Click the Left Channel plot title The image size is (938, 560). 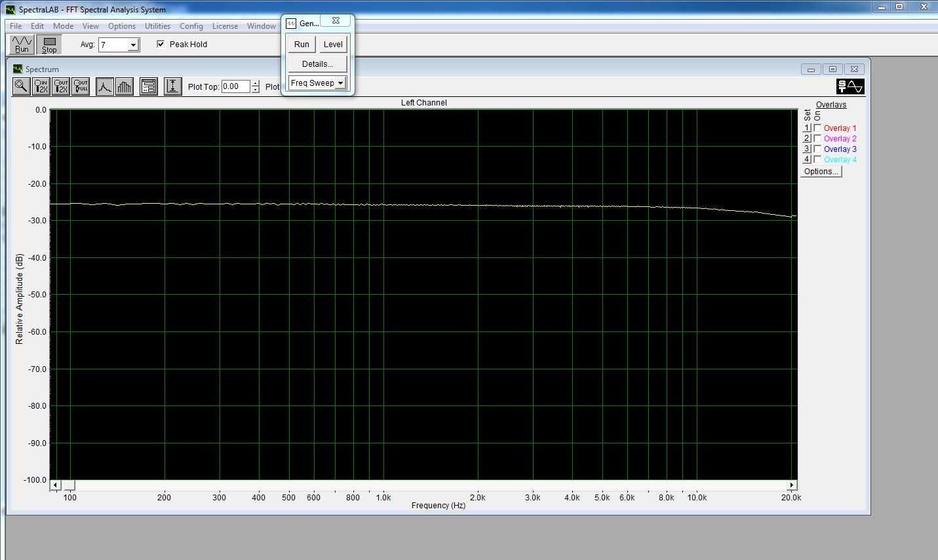[x=424, y=103]
